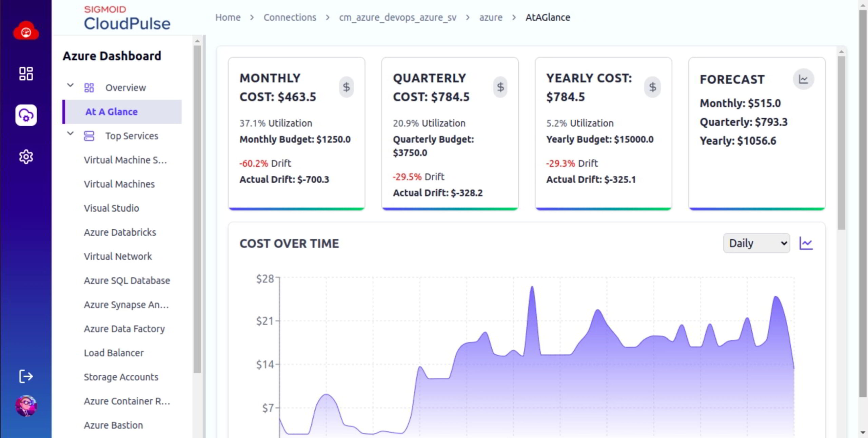Open Azure Databricks service entry

pos(120,232)
